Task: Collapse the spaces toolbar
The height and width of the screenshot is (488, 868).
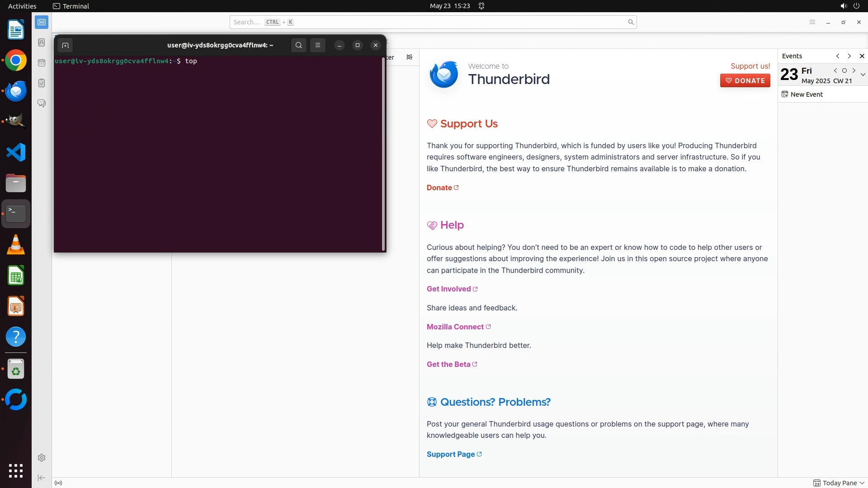Action: coord(42,478)
